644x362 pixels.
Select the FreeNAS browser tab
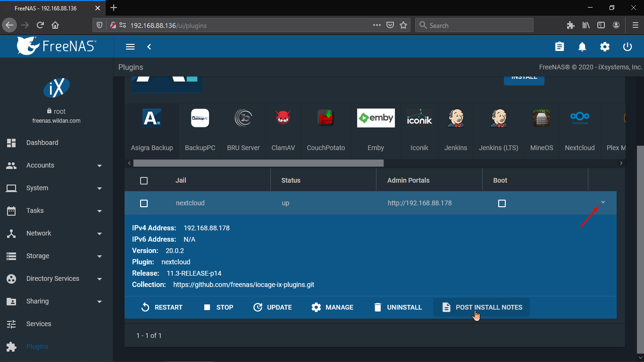(x=53, y=8)
